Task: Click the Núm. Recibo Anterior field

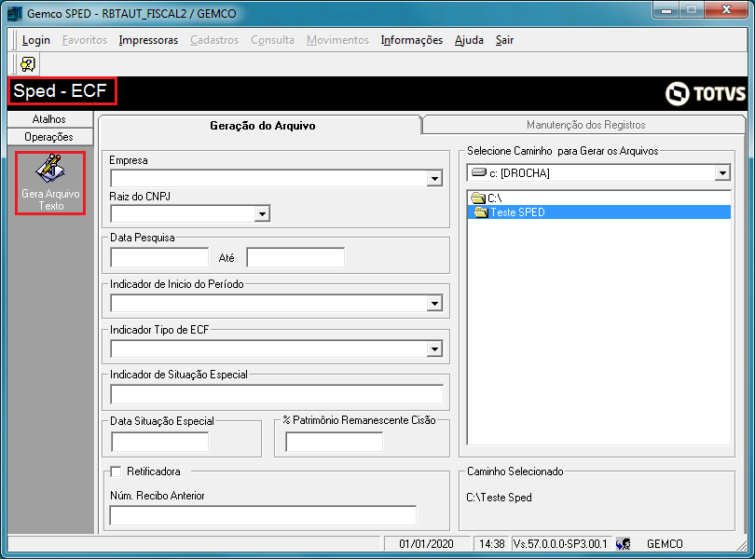Action: pyautogui.click(x=263, y=515)
